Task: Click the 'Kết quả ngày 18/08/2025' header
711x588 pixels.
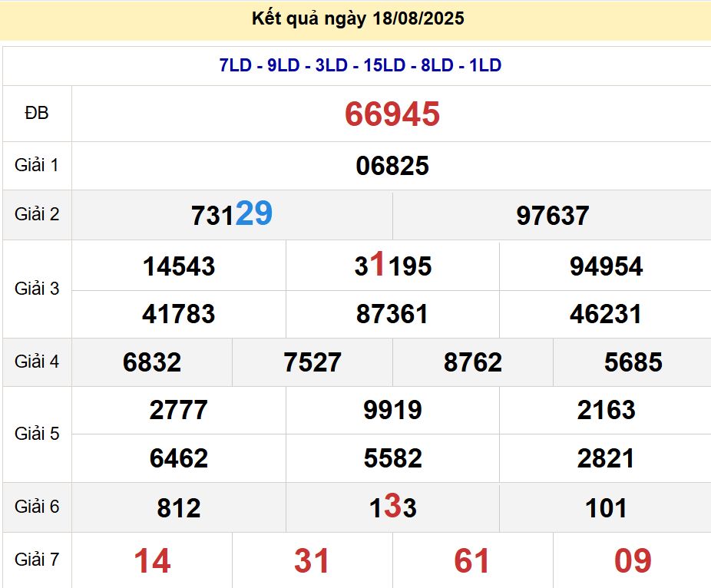Action: pos(358,18)
